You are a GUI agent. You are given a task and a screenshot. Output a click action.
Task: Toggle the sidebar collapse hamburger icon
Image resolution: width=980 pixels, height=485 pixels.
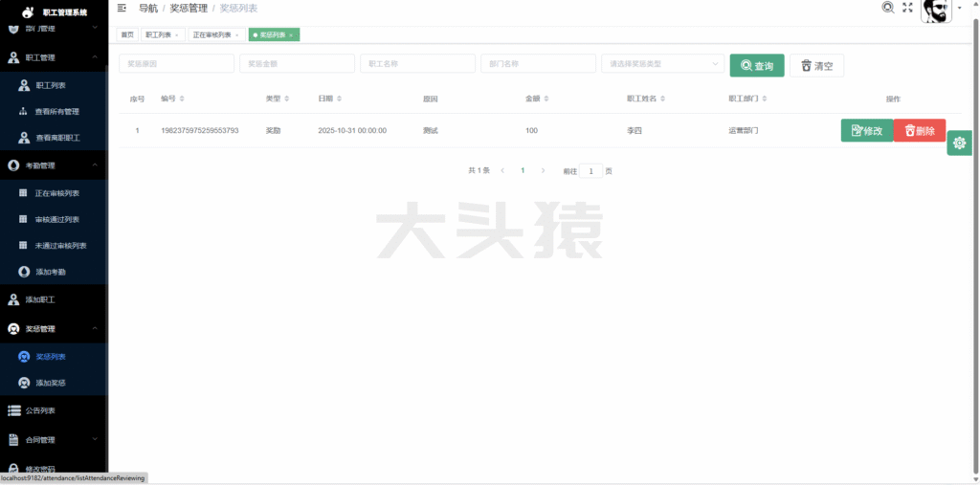pyautogui.click(x=122, y=8)
